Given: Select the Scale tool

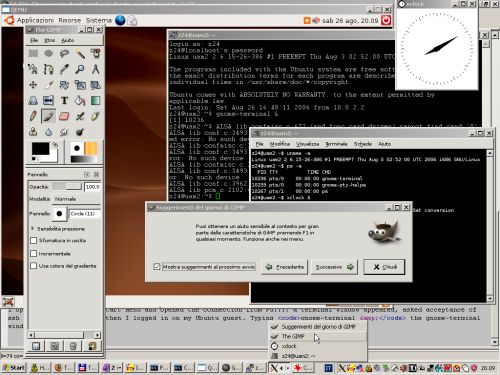Looking at the screenshot, I should [80, 85].
